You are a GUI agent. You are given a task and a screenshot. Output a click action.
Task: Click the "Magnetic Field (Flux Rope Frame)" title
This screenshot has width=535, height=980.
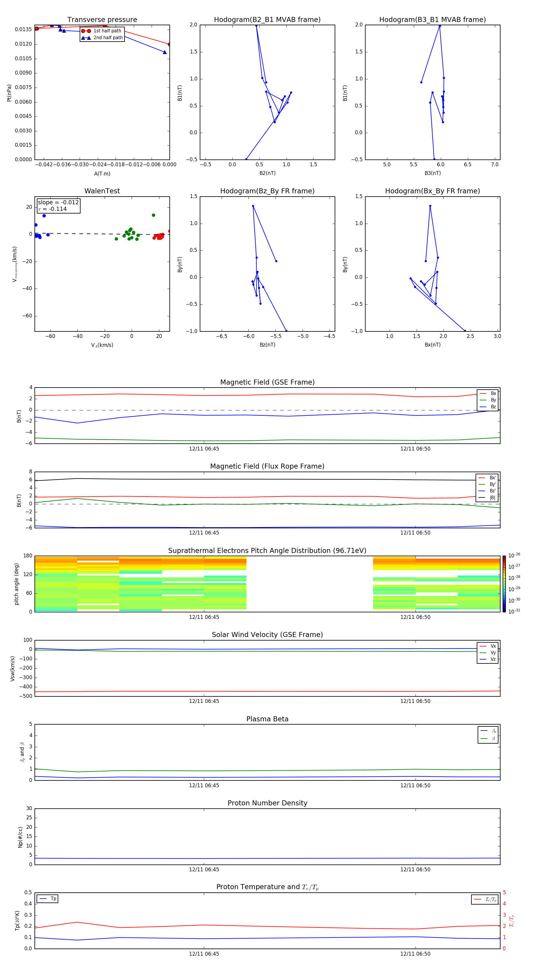coord(267,467)
